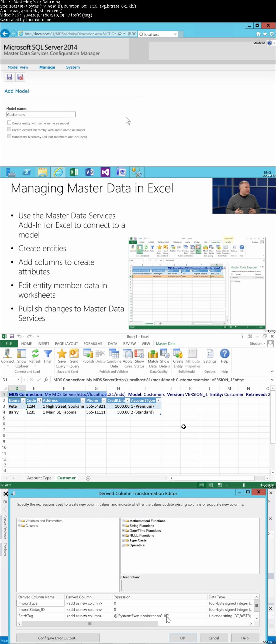Switch to Master Data ribbon tab
The image size is (276, 644).
(165, 343)
